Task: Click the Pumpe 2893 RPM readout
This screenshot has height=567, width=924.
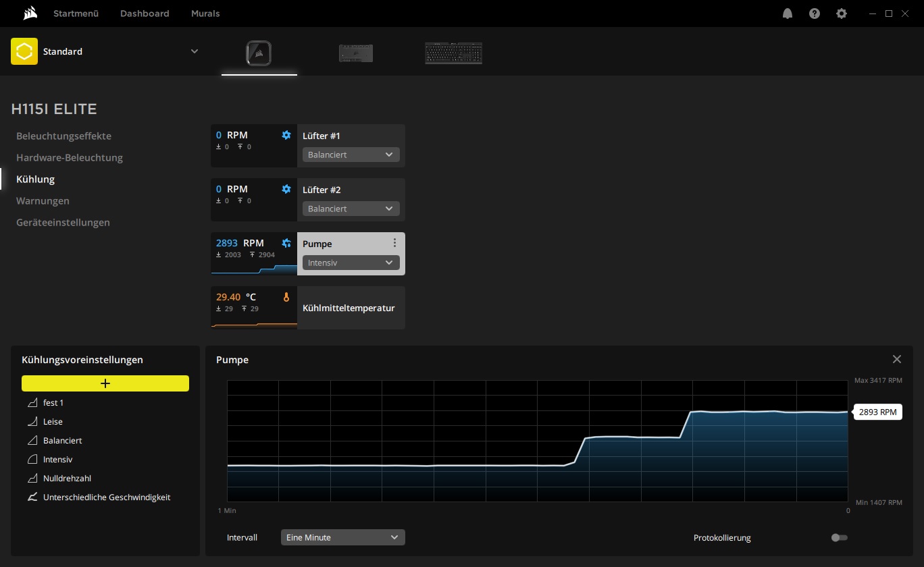Action: 240,243
